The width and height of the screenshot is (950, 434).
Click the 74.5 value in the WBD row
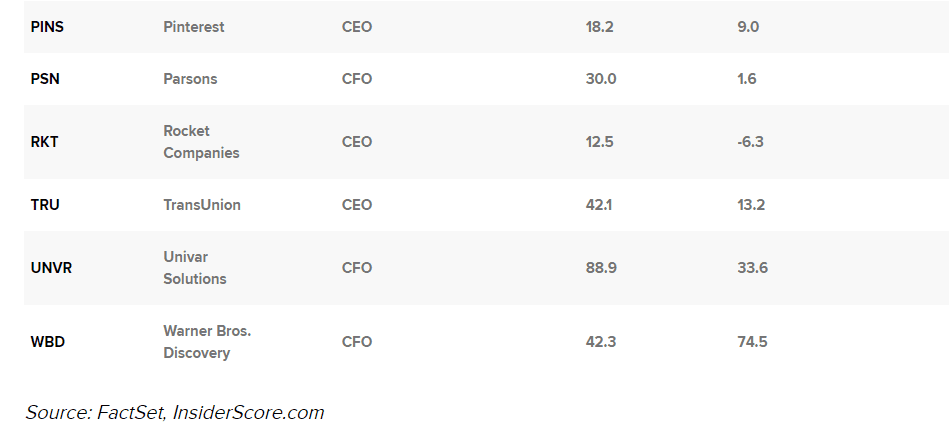(x=752, y=342)
